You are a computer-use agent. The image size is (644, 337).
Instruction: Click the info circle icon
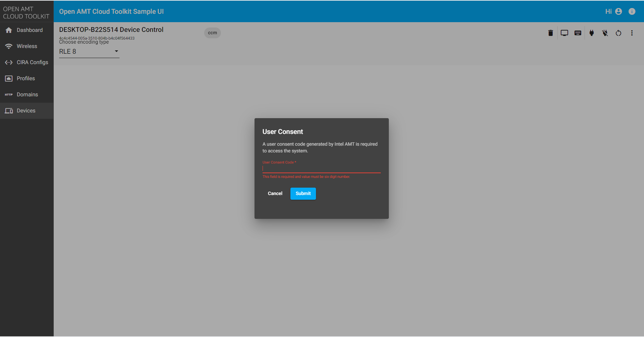[x=632, y=11]
